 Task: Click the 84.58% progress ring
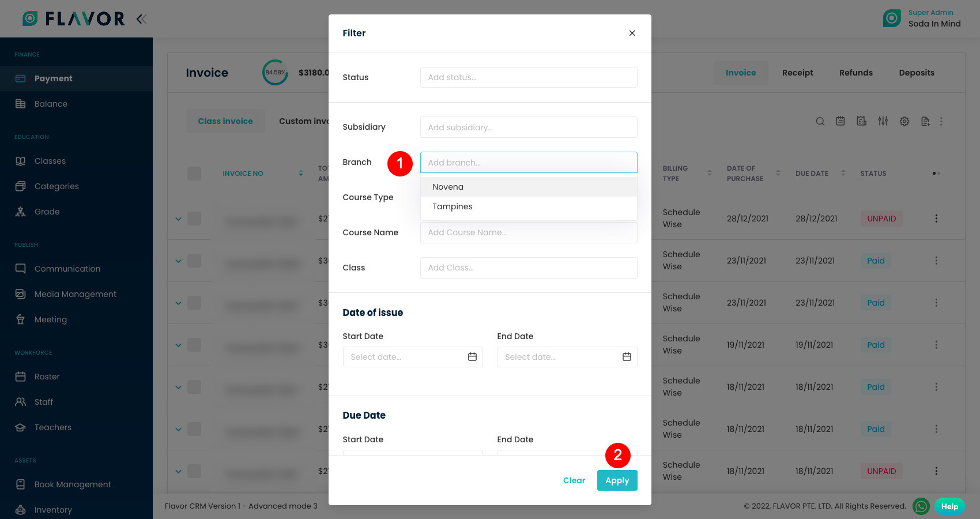[x=276, y=73]
